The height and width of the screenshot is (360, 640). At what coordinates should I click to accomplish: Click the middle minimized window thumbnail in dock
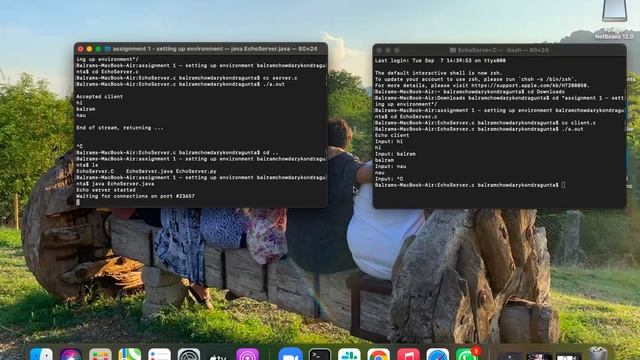tap(539, 356)
